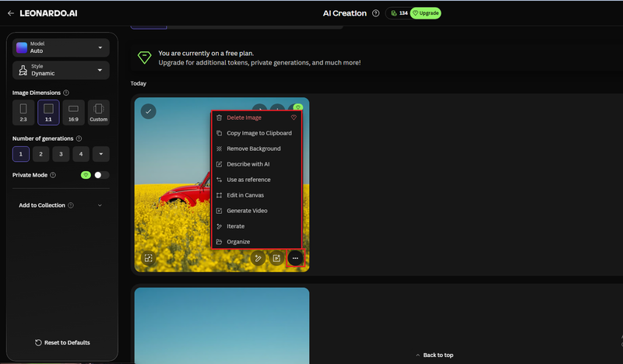Viewport: 623px width, 364px height.
Task: Click the AI Creation page title
Action: click(x=344, y=13)
